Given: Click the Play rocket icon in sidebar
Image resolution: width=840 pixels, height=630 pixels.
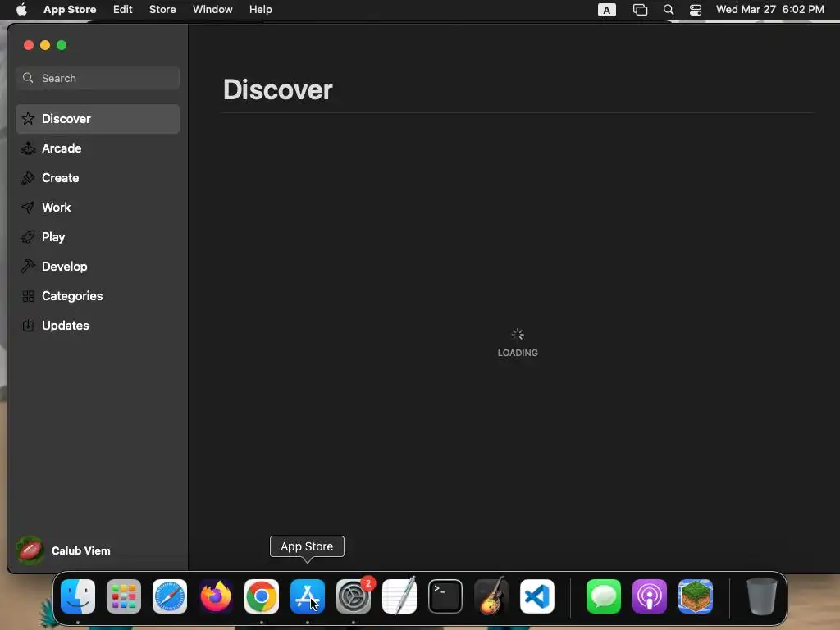Looking at the screenshot, I should [28, 237].
